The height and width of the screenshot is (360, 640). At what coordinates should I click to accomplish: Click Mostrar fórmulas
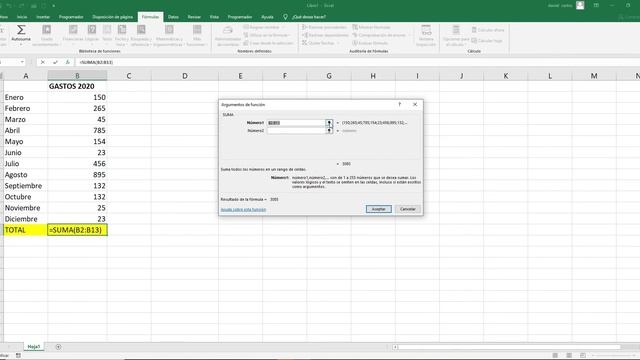tap(371, 27)
